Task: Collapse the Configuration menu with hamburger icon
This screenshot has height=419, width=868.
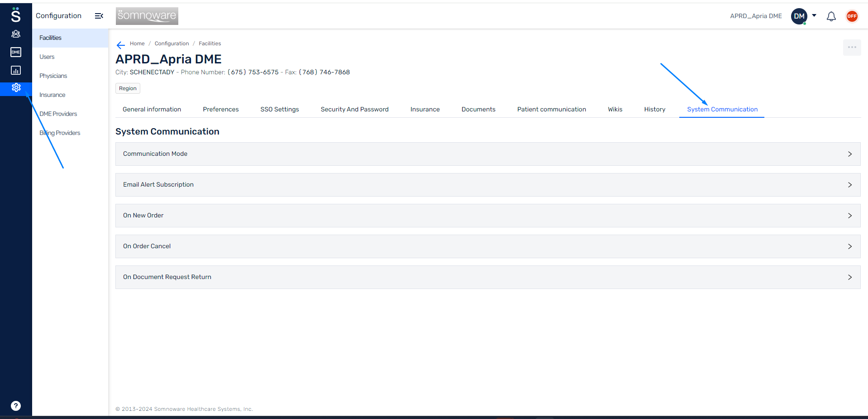Action: (99, 16)
